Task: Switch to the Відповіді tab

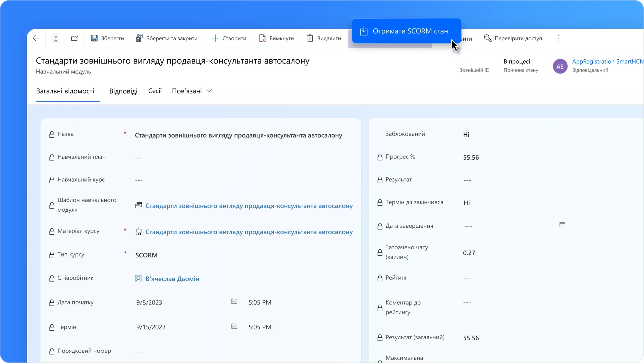Action: coord(123,91)
